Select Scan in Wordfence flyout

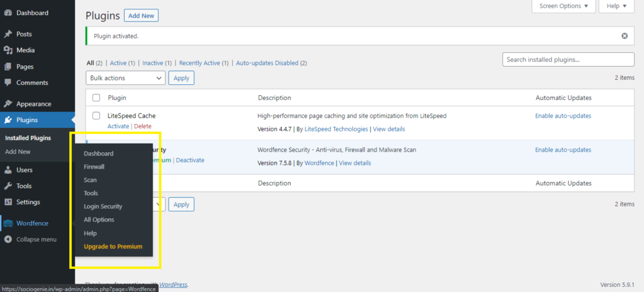[x=91, y=180]
